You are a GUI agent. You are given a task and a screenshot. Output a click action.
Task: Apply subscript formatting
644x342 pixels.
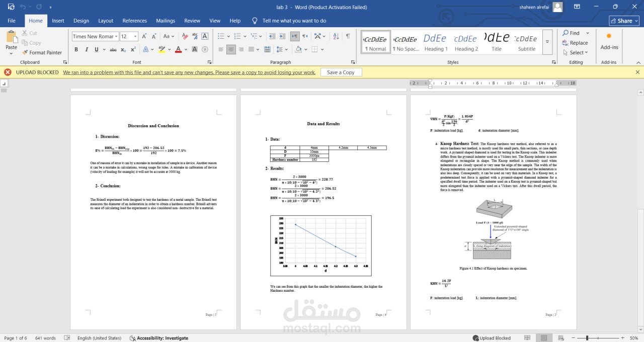[x=123, y=49]
